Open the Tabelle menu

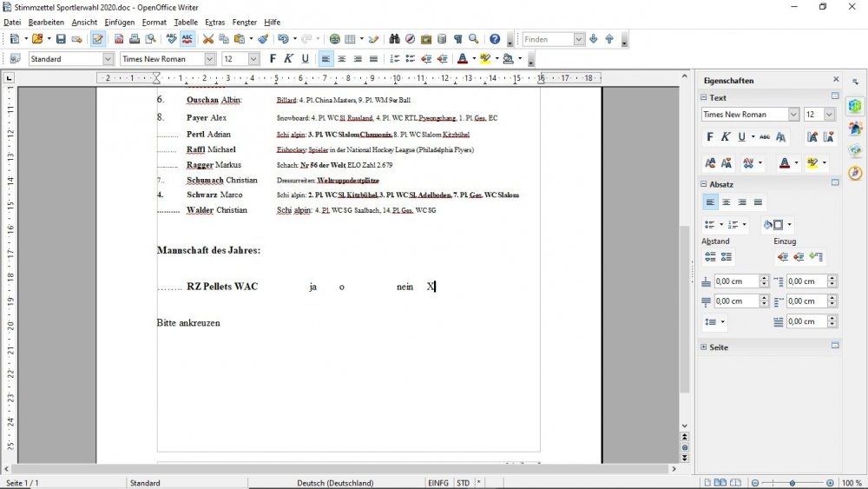186,23
